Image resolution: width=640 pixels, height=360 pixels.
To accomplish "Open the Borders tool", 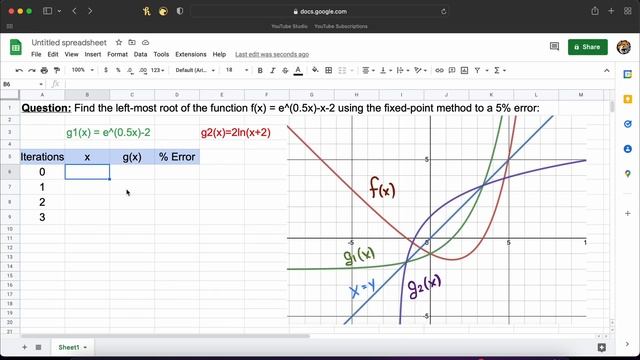I will pyautogui.click(x=329, y=70).
